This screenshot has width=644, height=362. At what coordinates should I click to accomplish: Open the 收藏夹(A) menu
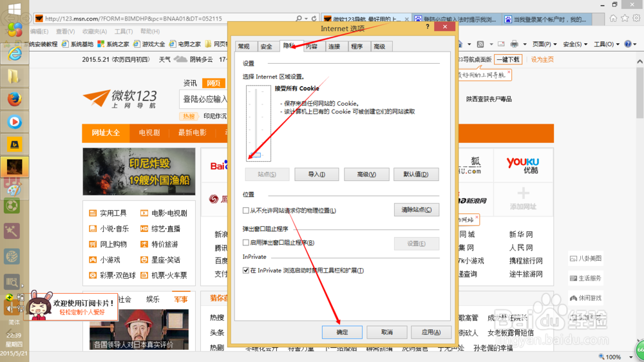(95, 31)
